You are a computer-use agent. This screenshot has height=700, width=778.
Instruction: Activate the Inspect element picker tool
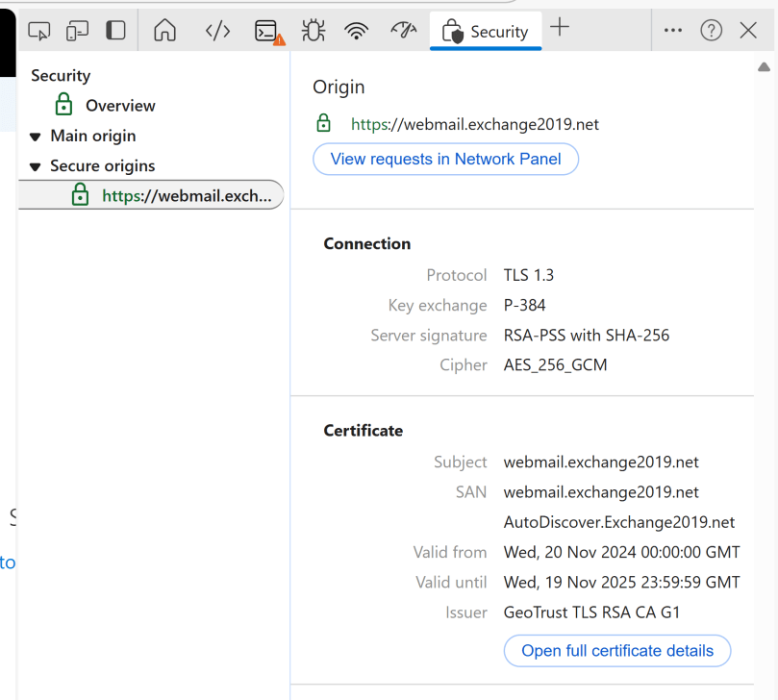click(x=39, y=31)
